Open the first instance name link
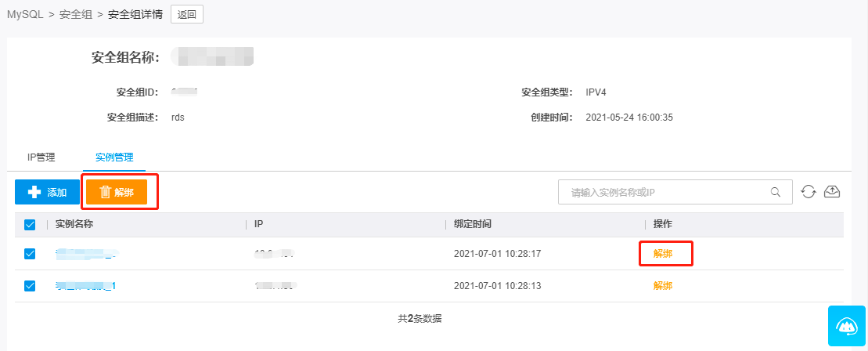Viewport: 868px width, 351px height. [x=85, y=254]
